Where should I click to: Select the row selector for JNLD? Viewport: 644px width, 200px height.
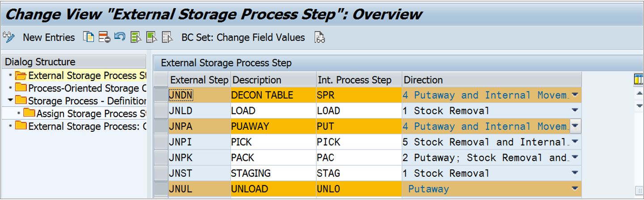tap(161, 111)
